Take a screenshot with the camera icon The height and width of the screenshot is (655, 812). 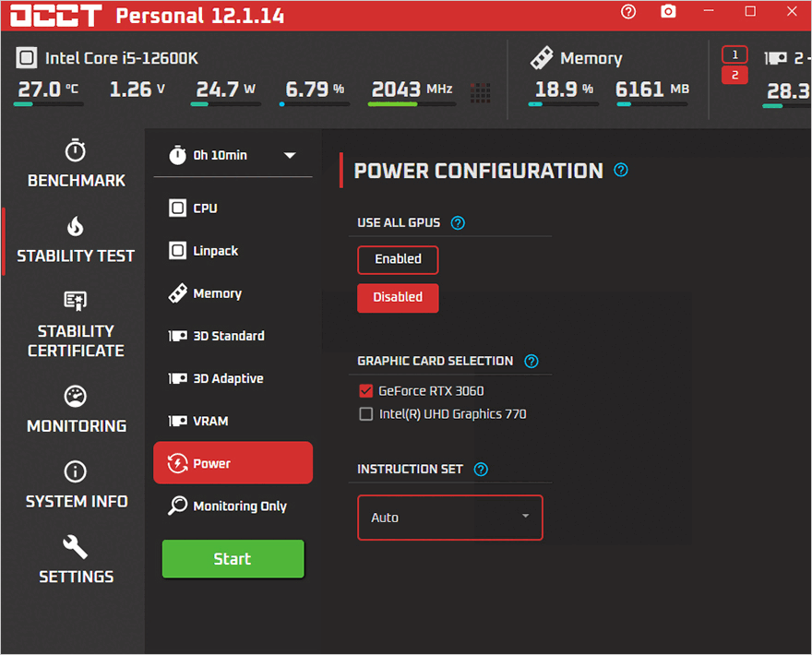668,11
